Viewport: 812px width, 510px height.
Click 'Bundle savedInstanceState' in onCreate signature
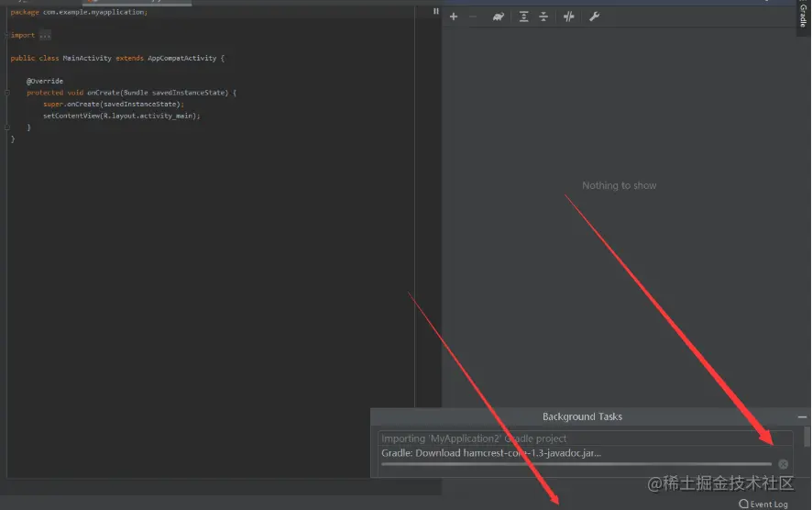coord(175,93)
